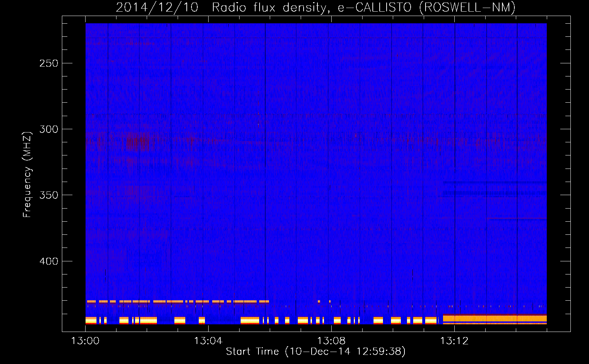This screenshot has height=364, width=589.
Task: Click the 13:12 time tick label
Action: (x=454, y=341)
